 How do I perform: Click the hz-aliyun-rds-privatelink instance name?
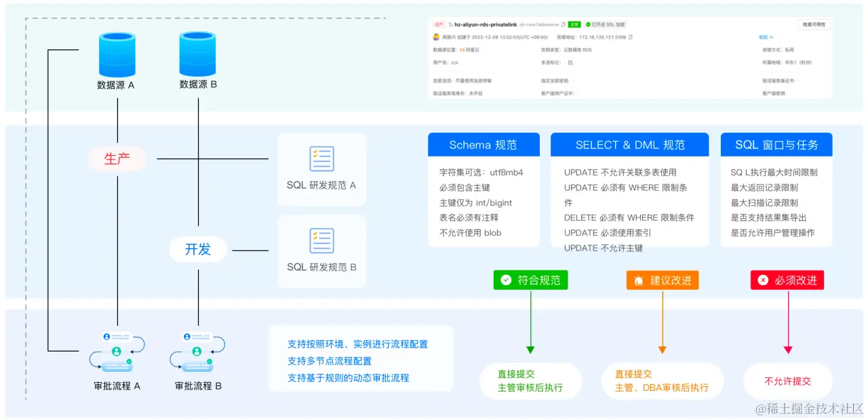tap(486, 24)
